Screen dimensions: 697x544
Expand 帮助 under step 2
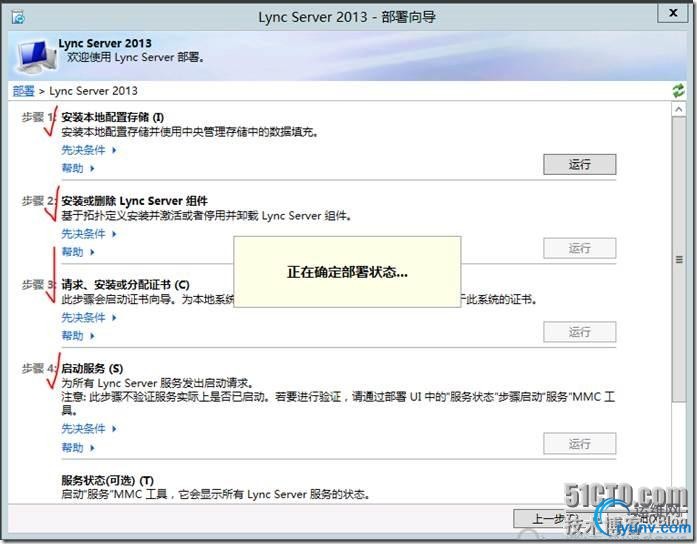click(78, 252)
